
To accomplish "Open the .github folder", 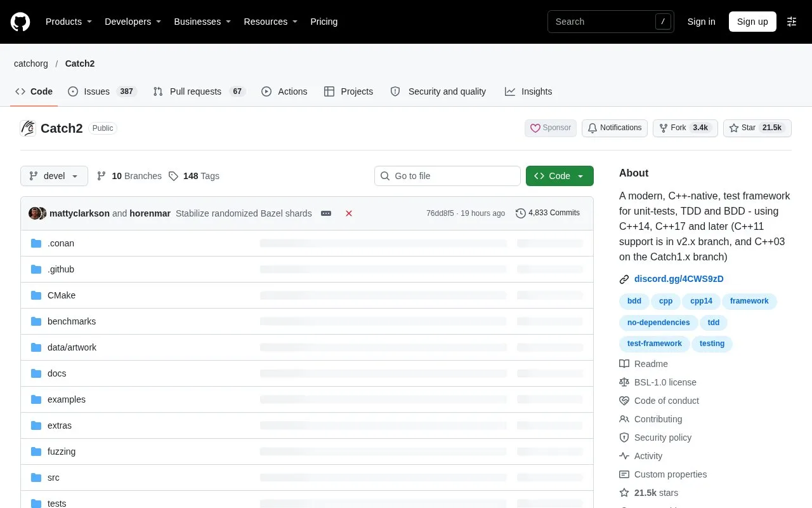I will point(61,269).
